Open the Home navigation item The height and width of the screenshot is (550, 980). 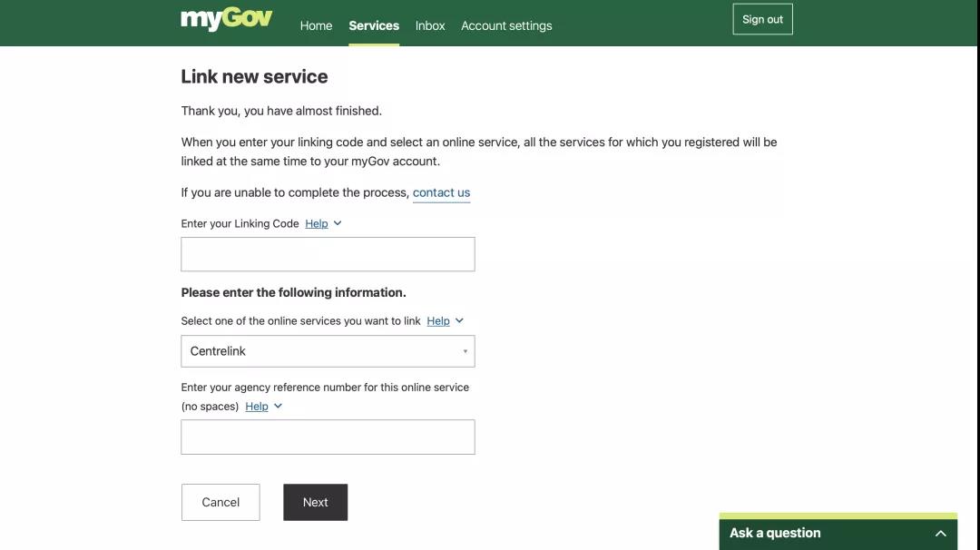(316, 25)
